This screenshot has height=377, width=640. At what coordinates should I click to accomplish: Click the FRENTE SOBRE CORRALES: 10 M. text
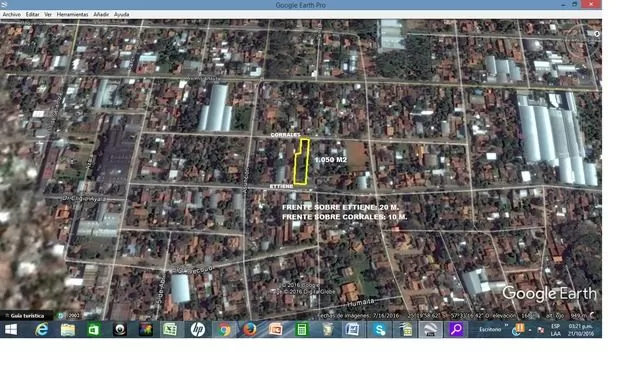344,217
